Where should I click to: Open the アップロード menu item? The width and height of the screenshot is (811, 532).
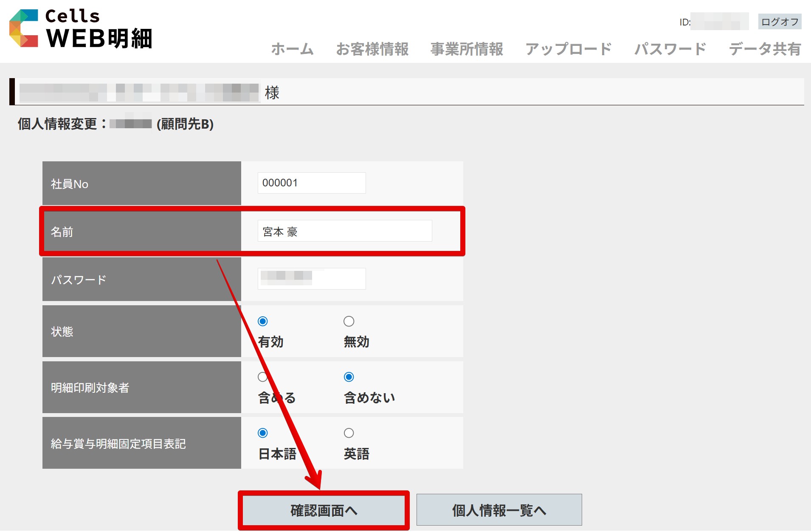569,49
